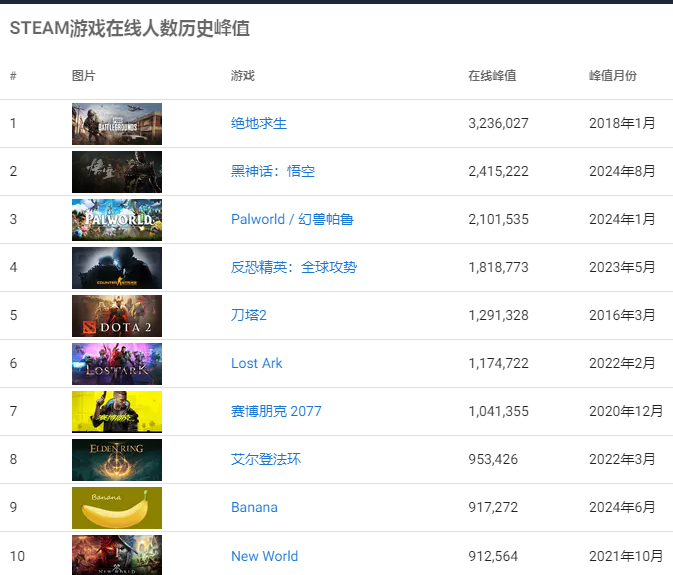The height and width of the screenshot is (575, 673).
Task: Click the 图片 column header
Action: pyautogui.click(x=83, y=76)
